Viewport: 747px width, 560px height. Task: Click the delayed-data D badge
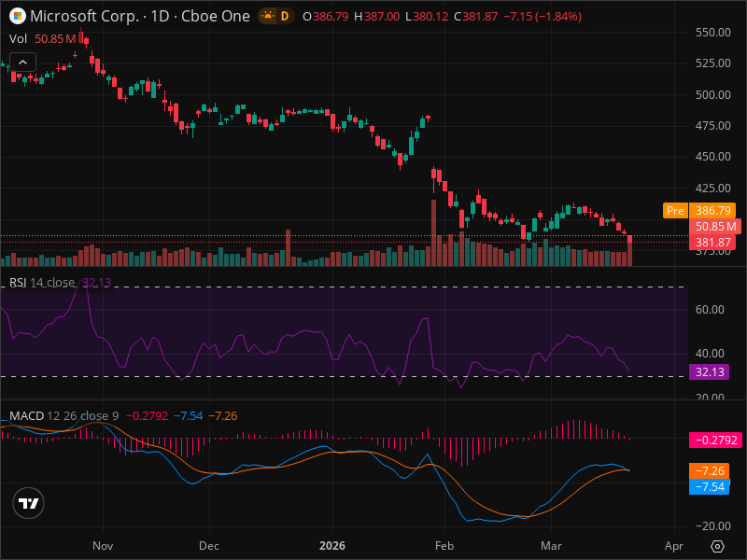click(285, 16)
